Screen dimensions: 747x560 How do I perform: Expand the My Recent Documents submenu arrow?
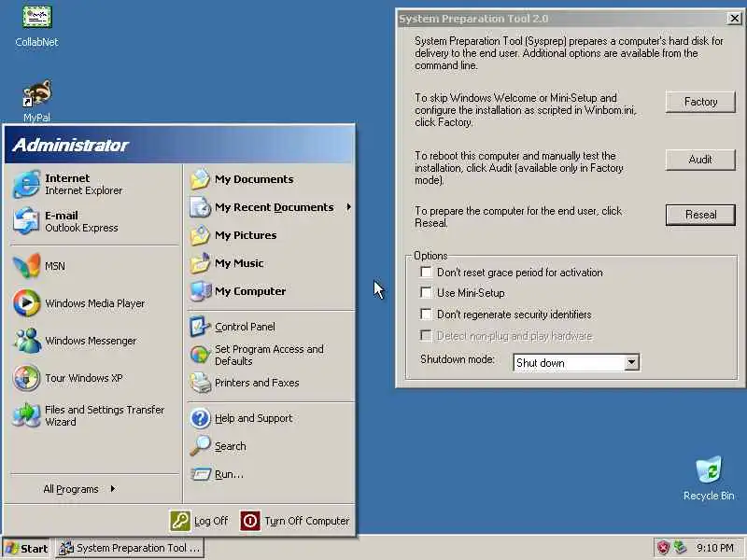point(348,207)
